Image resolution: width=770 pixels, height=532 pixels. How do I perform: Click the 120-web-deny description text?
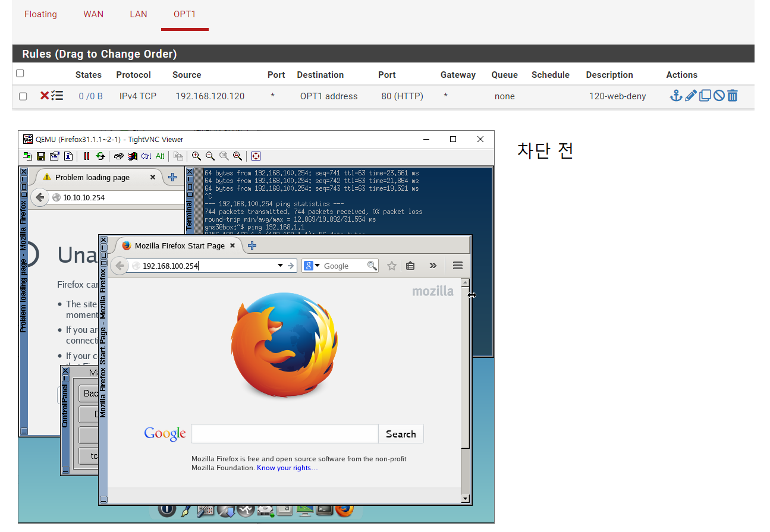click(x=618, y=96)
